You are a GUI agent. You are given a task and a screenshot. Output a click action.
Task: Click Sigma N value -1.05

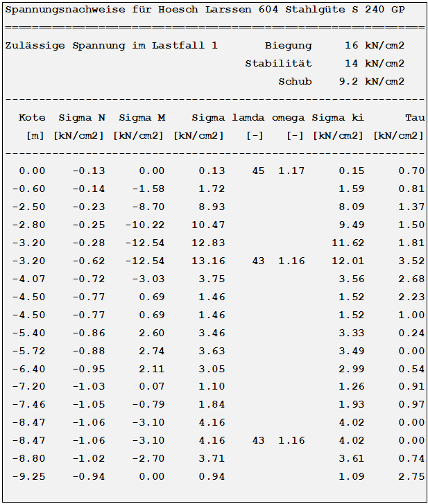(88, 404)
